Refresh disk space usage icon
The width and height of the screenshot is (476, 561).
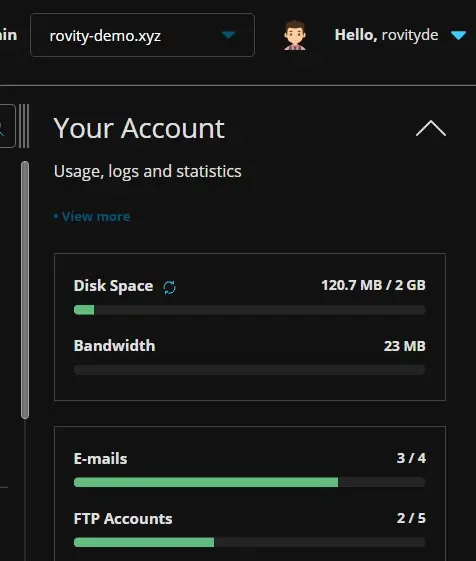169,287
